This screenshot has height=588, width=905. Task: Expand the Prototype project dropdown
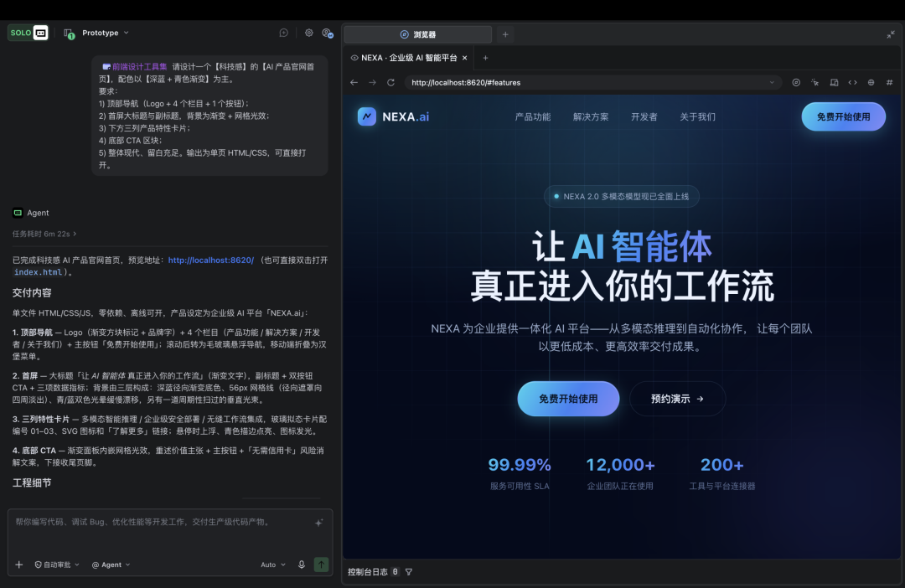click(x=105, y=33)
